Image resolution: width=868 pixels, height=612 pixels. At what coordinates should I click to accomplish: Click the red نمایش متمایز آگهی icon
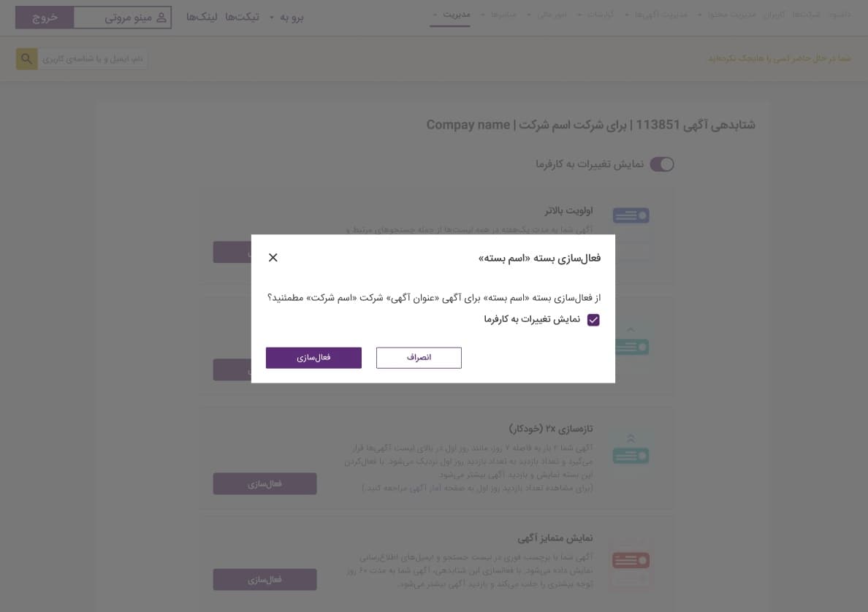631,561
